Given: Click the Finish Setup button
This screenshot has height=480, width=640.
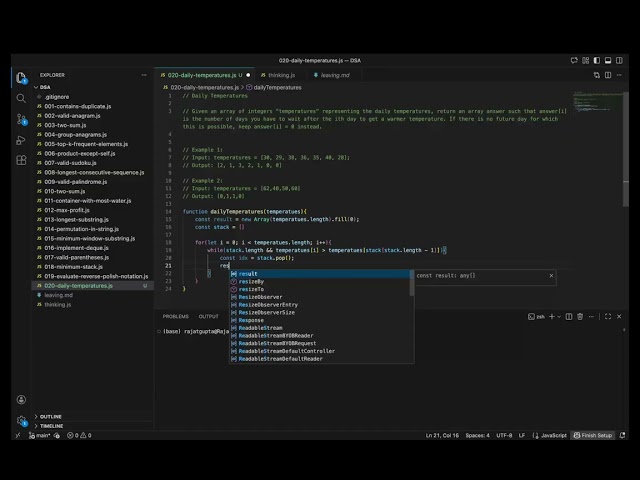Looking at the screenshot, I should point(595,435).
